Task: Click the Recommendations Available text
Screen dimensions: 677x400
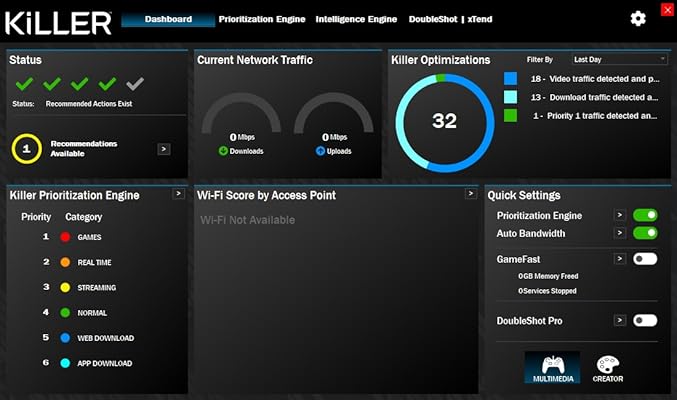Action: coord(84,149)
